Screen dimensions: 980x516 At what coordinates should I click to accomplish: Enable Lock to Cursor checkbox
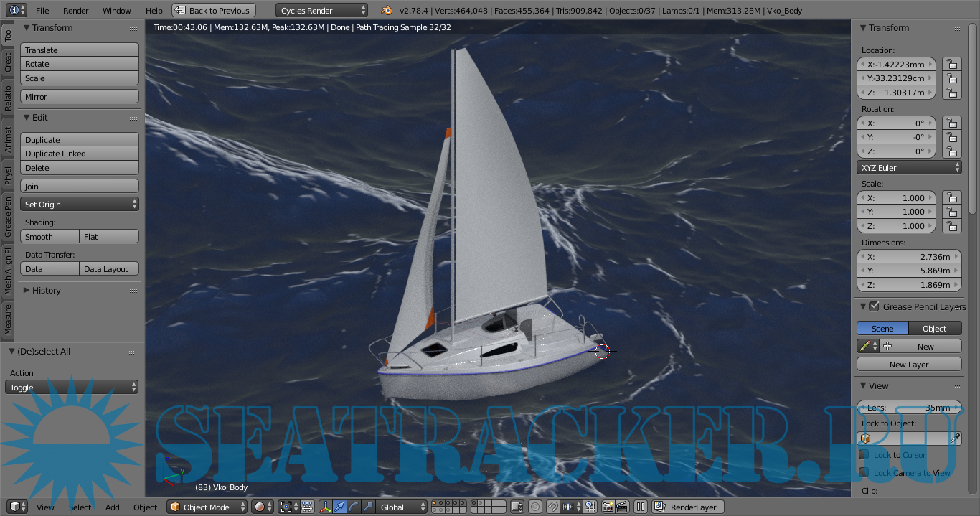[x=864, y=455]
